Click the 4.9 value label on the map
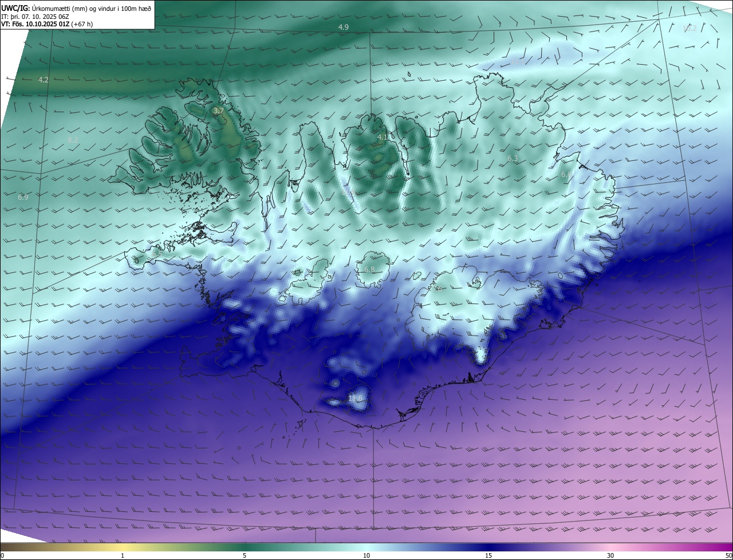The width and height of the screenshot is (733, 560). tap(343, 27)
